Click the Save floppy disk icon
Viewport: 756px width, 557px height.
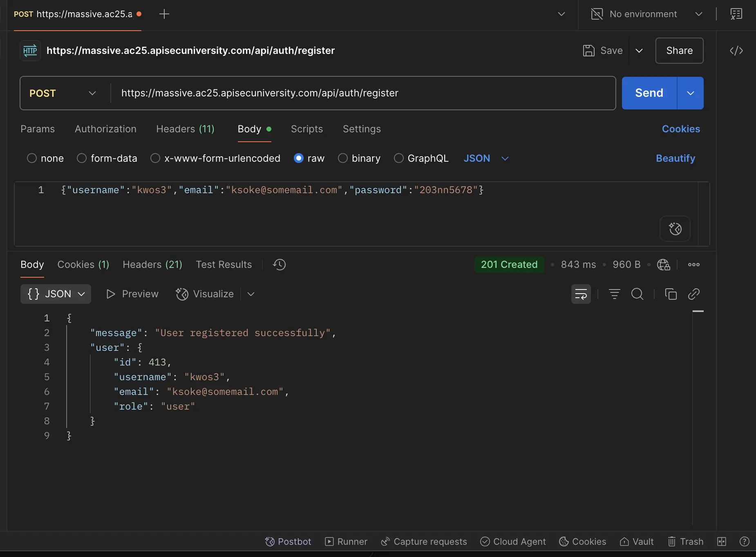tap(588, 51)
